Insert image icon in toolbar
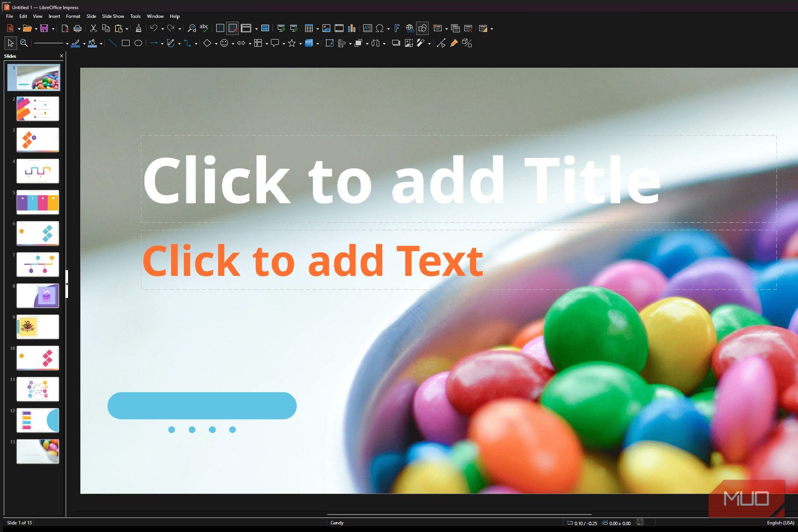 click(326, 28)
